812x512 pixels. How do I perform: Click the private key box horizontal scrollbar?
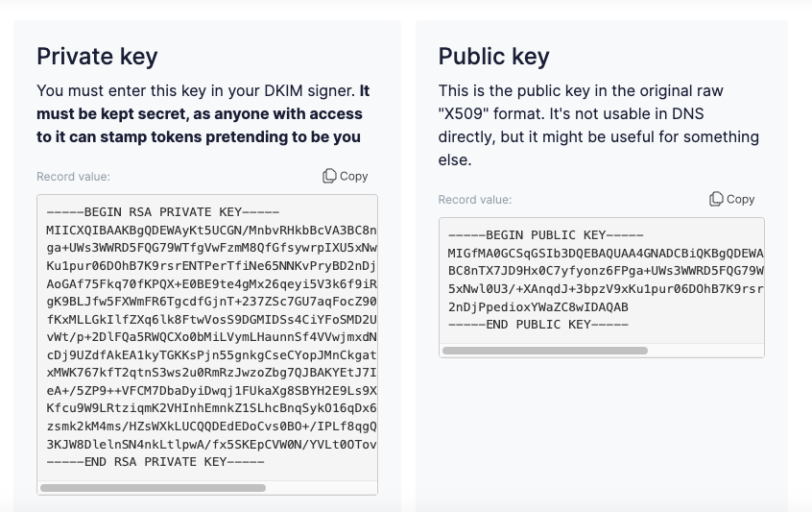pos(154,488)
